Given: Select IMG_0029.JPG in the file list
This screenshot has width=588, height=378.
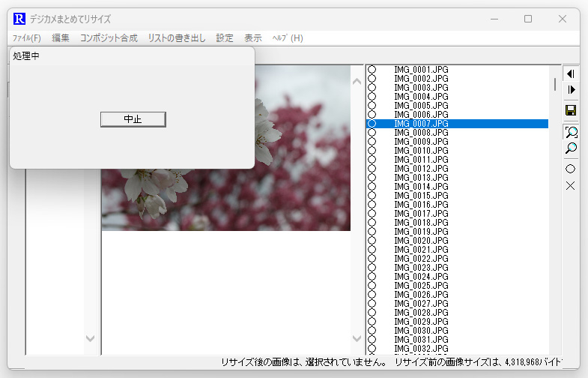Looking at the screenshot, I should click(x=457, y=322).
